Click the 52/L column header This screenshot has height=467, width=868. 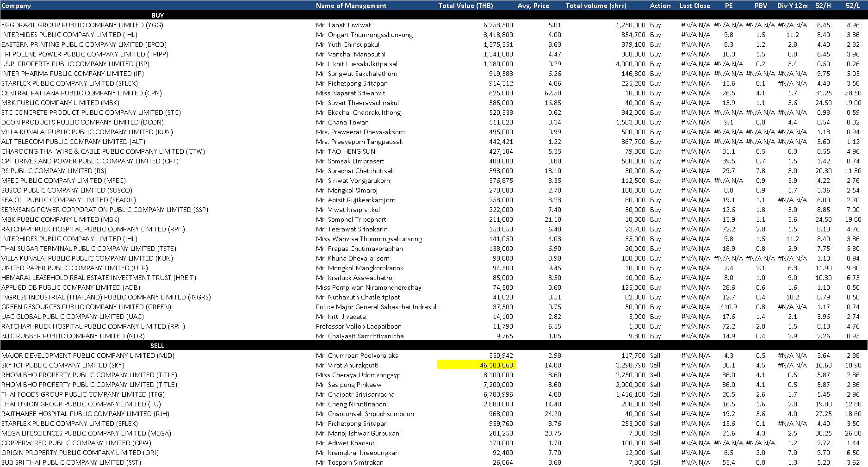coord(853,6)
